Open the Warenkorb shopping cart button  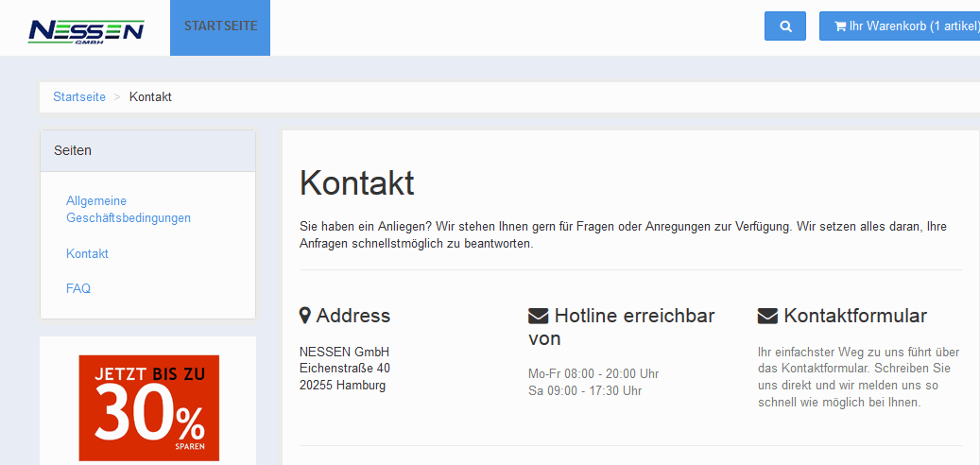(x=900, y=26)
